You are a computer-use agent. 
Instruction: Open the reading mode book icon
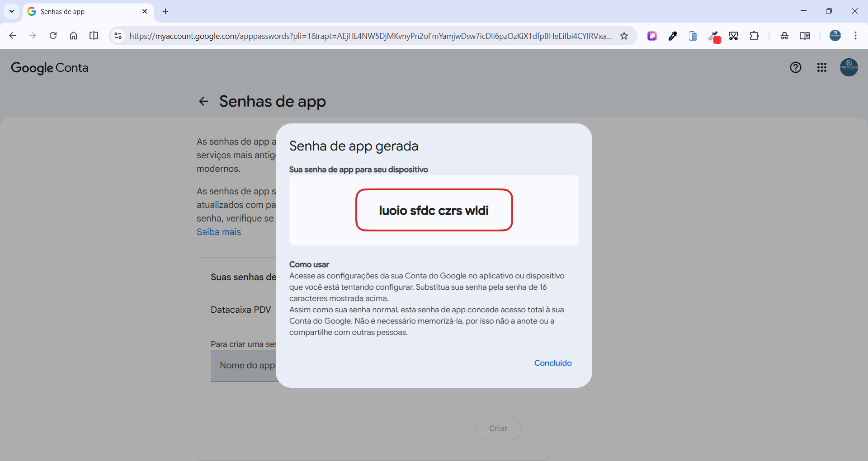pyautogui.click(x=805, y=36)
